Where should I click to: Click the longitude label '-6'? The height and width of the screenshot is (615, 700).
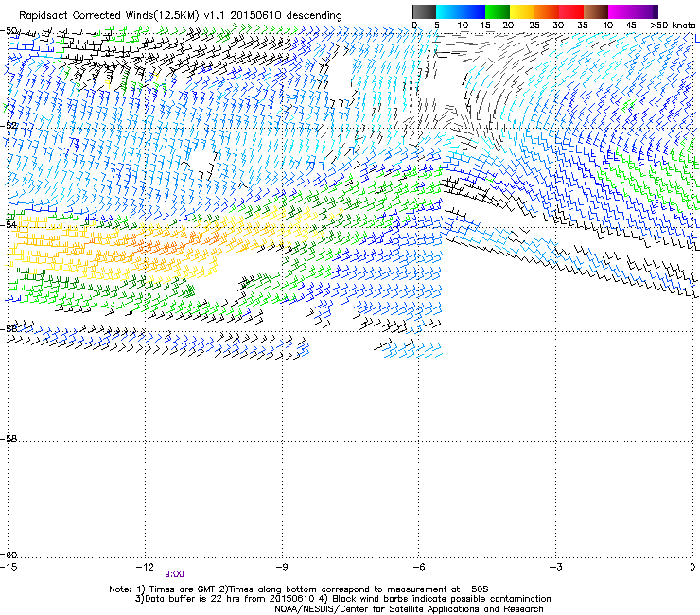tap(419, 567)
